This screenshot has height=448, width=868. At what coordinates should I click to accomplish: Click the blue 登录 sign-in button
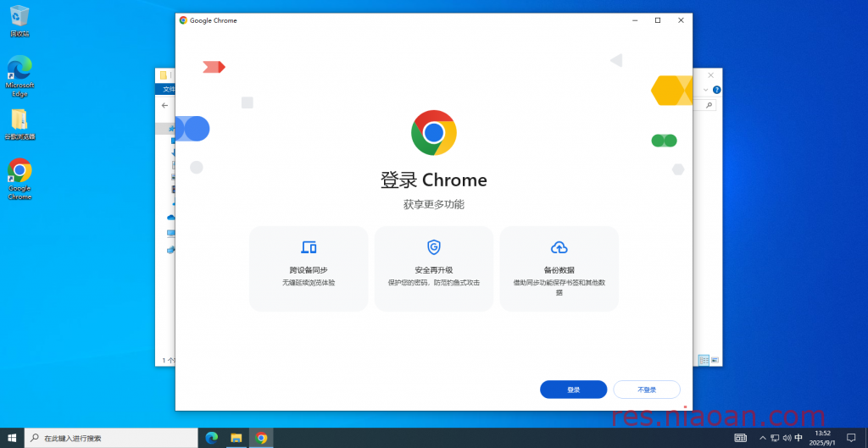click(574, 390)
